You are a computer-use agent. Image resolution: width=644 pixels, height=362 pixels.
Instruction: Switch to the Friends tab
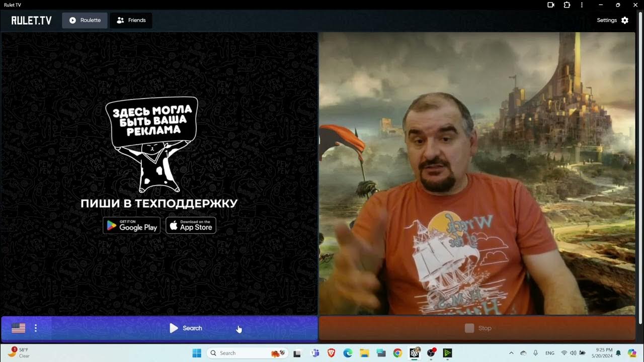pyautogui.click(x=131, y=20)
